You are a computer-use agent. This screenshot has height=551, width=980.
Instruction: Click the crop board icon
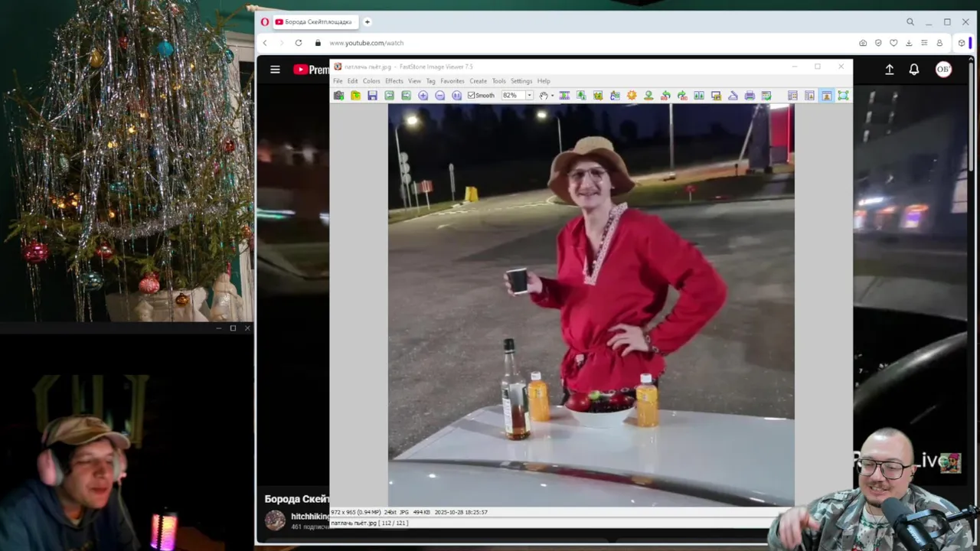point(597,96)
